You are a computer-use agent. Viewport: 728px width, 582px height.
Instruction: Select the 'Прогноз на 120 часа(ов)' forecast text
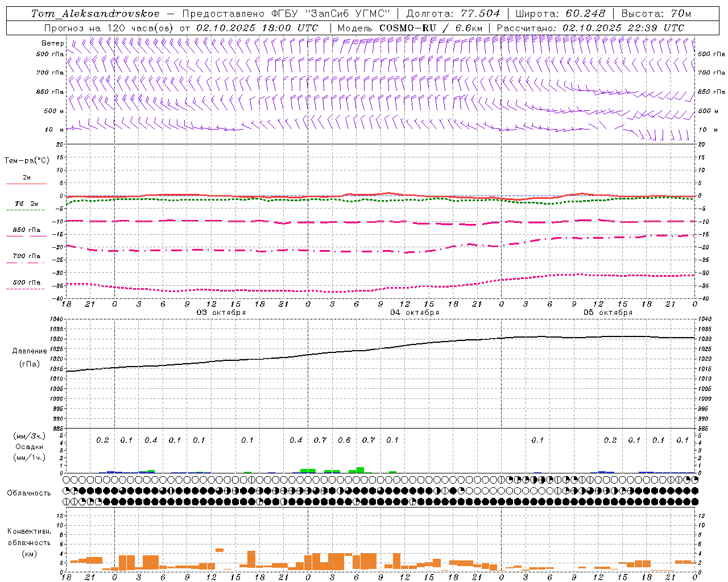click(x=109, y=28)
